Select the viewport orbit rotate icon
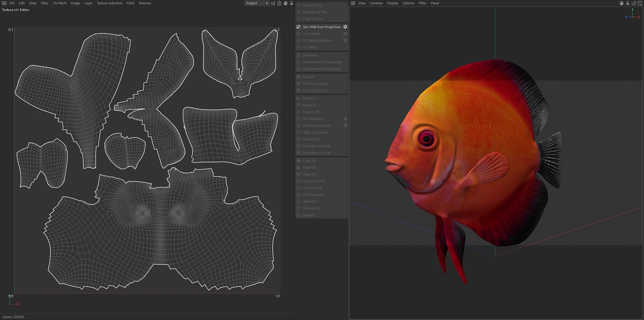644x320 pixels. (x=633, y=3)
